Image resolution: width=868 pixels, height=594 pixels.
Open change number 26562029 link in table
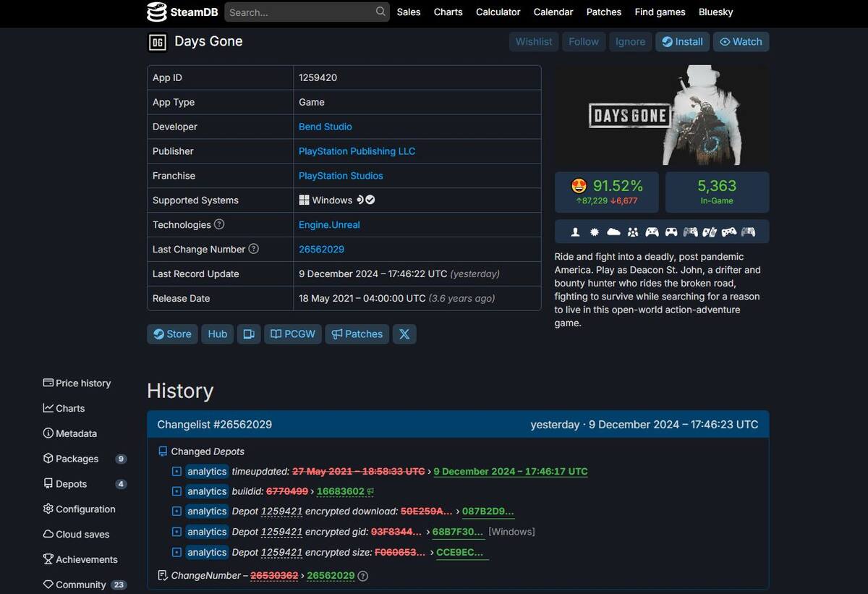point(321,249)
